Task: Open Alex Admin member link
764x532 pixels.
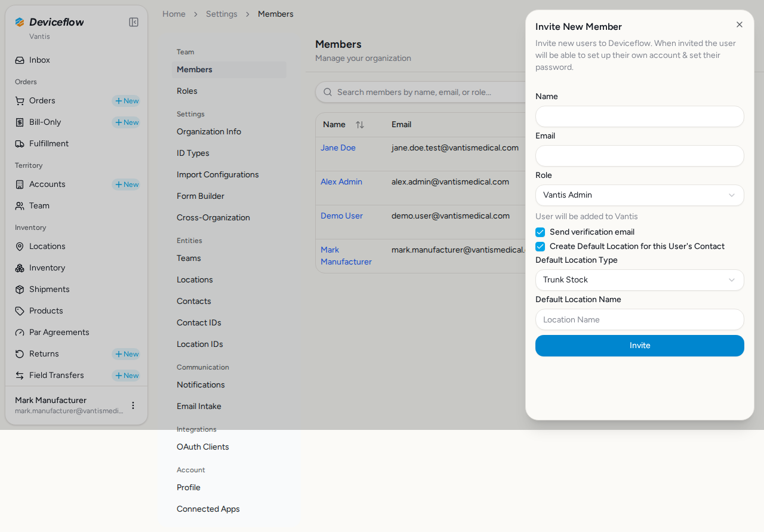Action: pos(341,182)
